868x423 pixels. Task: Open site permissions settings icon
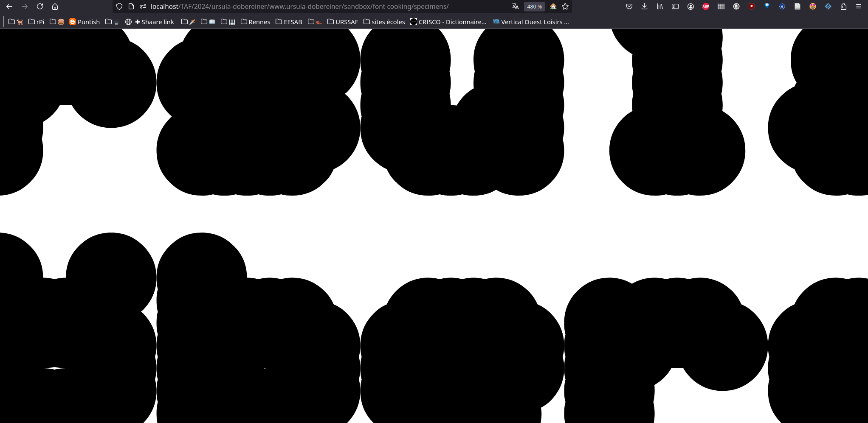(x=143, y=6)
